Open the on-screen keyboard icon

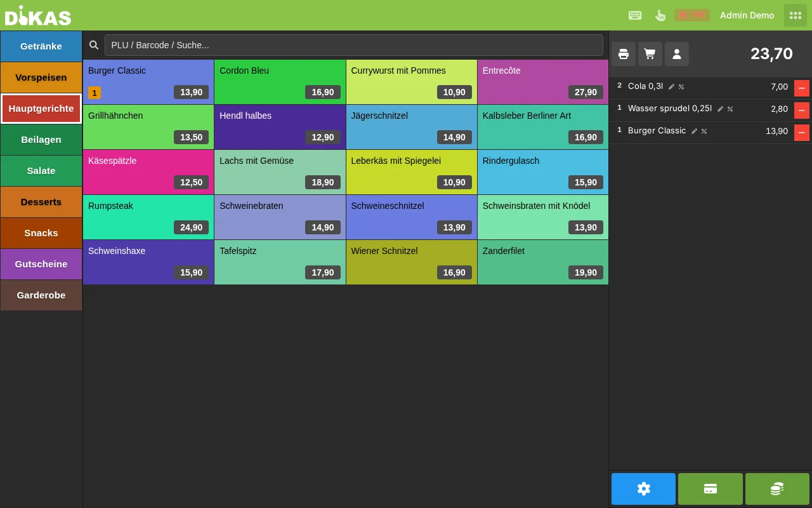pyautogui.click(x=635, y=15)
